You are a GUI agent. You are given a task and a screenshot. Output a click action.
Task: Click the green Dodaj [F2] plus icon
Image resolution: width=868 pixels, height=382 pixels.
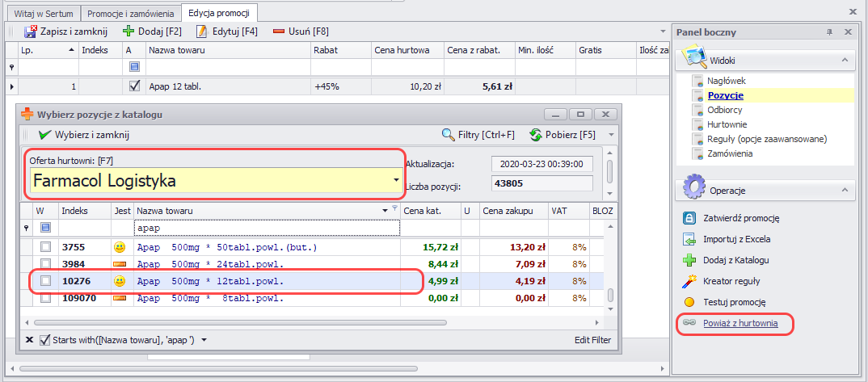(x=128, y=31)
